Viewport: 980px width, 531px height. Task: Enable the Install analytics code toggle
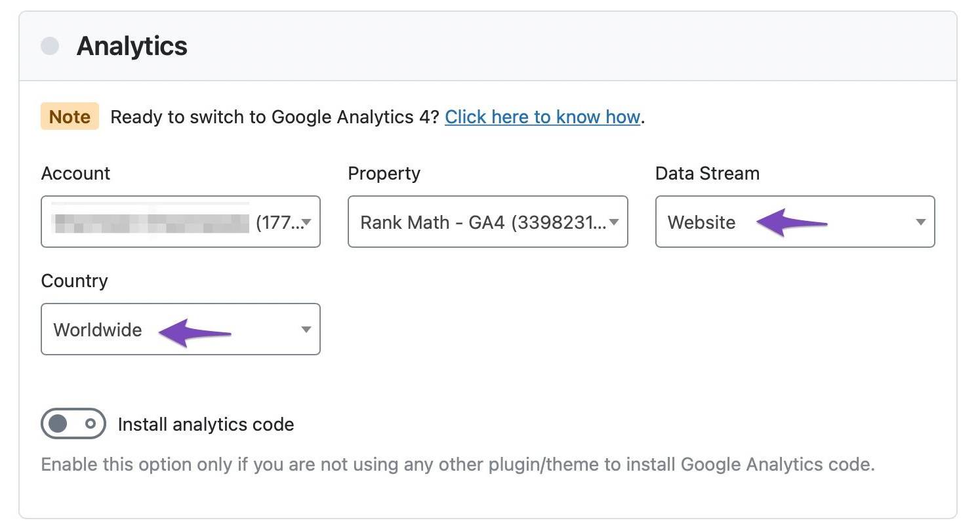pyautogui.click(x=73, y=424)
